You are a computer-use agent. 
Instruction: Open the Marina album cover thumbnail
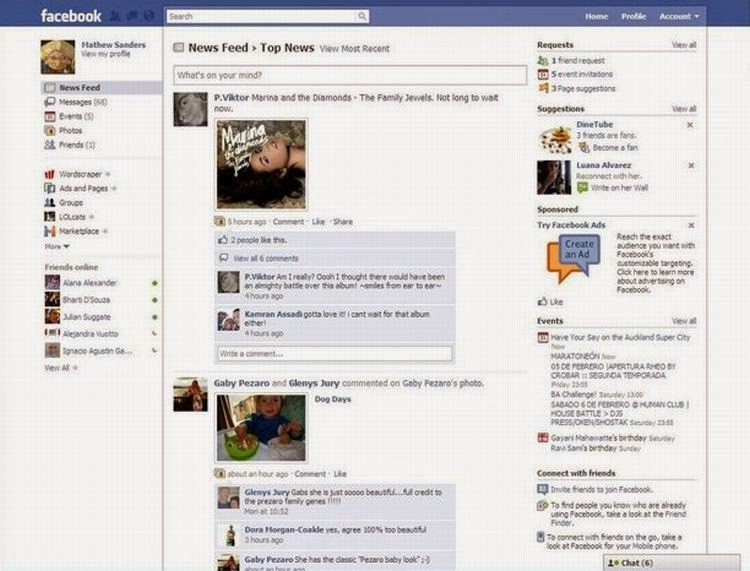[x=261, y=164]
